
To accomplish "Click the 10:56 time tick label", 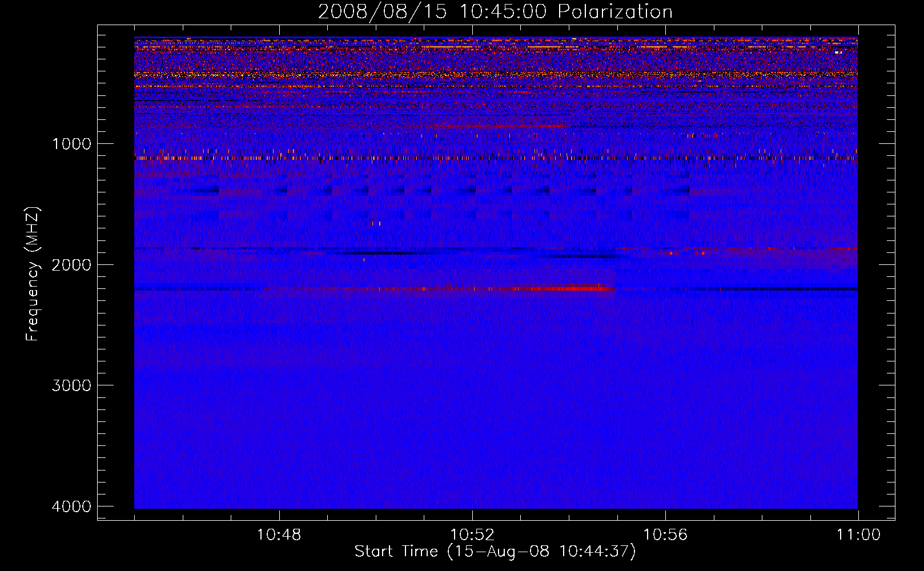I will pos(665,535).
